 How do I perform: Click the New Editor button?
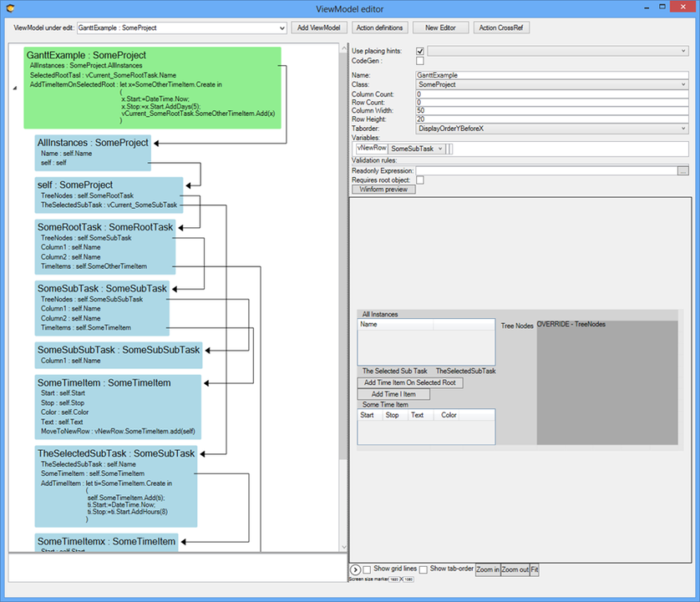(x=440, y=28)
